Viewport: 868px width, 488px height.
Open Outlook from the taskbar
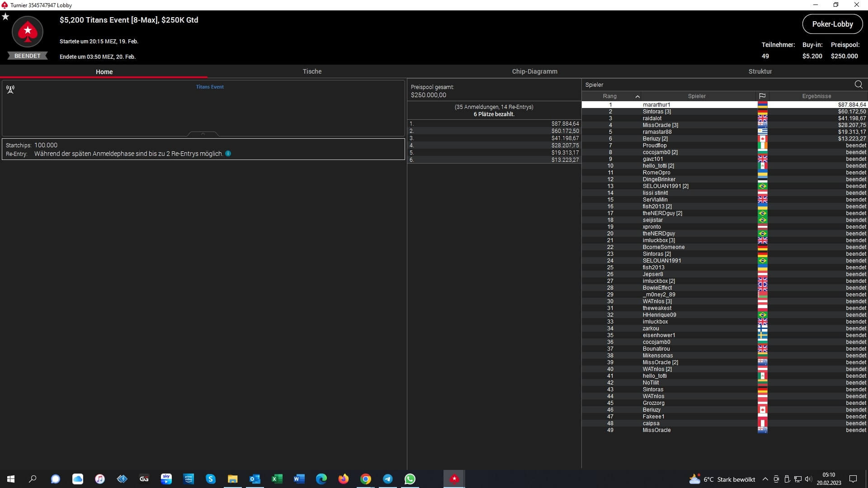tap(255, 479)
